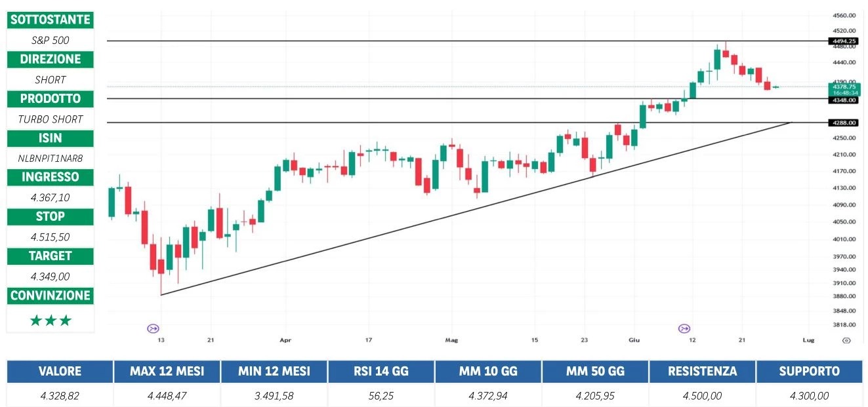Click the Giu label on the time axis
The width and height of the screenshot is (868, 407).
[635, 340]
